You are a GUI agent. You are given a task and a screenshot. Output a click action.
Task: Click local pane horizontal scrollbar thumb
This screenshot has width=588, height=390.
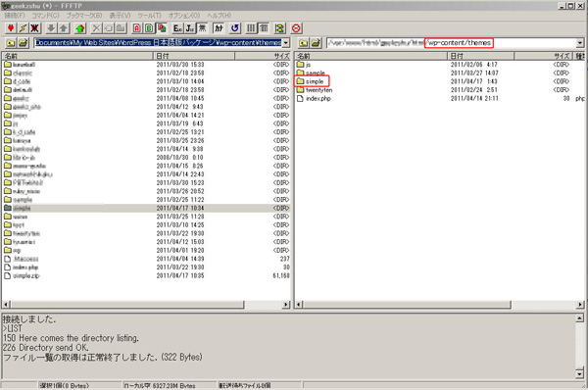coord(127,304)
